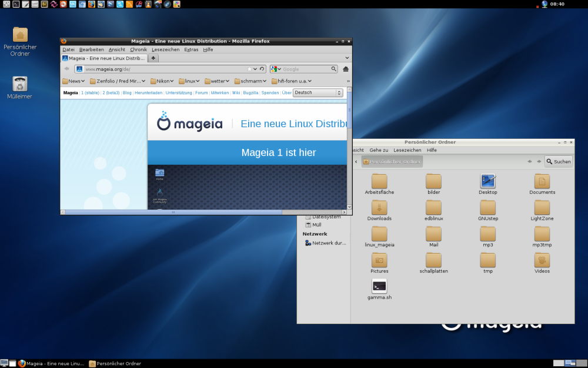The image size is (588, 368).
Task: Open the schallplatten folder
Action: click(433, 263)
